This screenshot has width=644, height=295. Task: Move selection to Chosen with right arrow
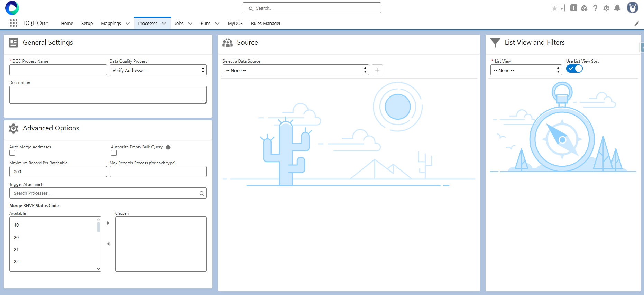tap(108, 223)
